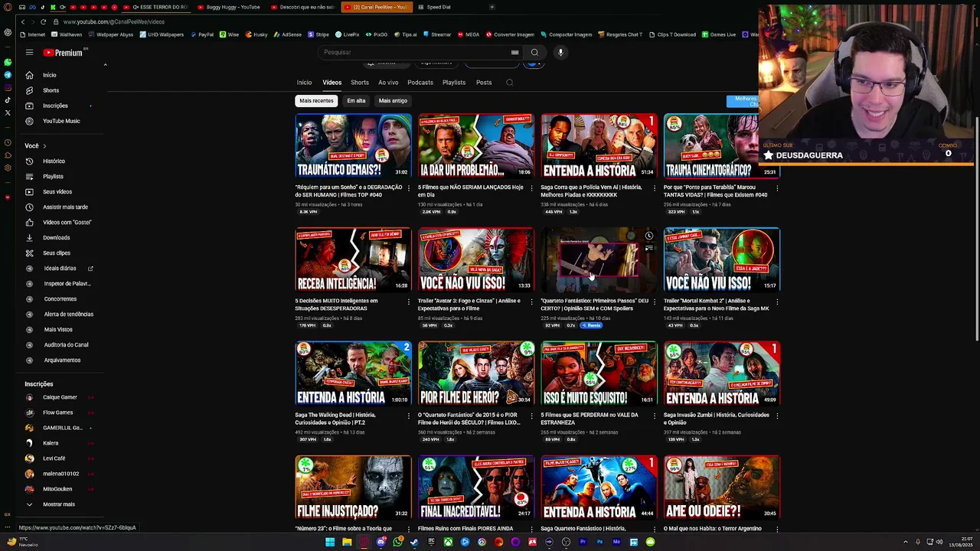The width and height of the screenshot is (980, 551).
Task: Open Steam from Windows taskbar
Action: tap(414, 542)
